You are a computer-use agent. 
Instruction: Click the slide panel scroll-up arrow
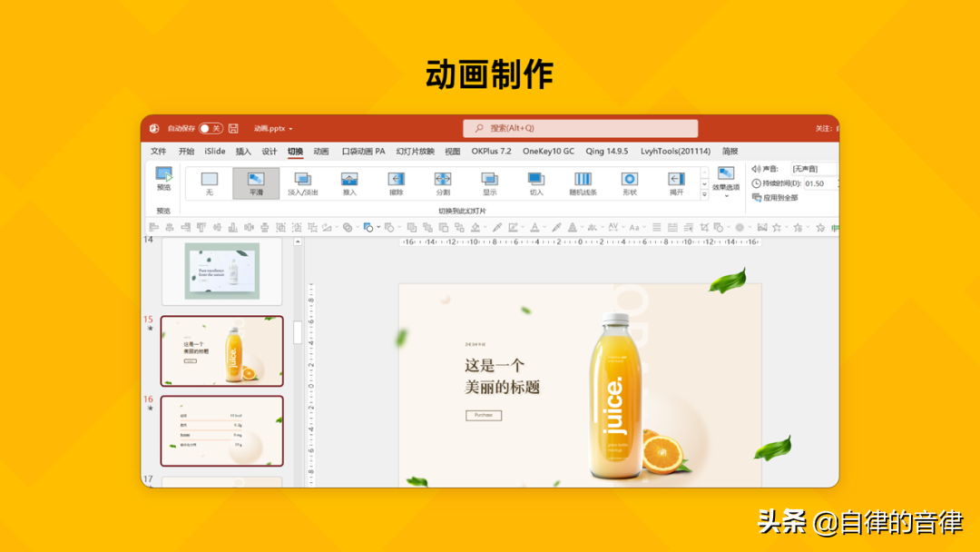pyautogui.click(x=299, y=241)
